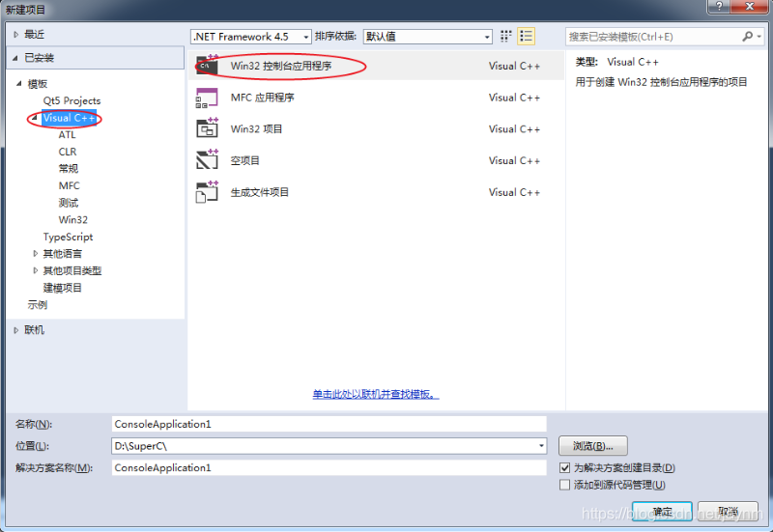Expand the 联机 section
Screen dimensions: 773x532
[x=16, y=330]
